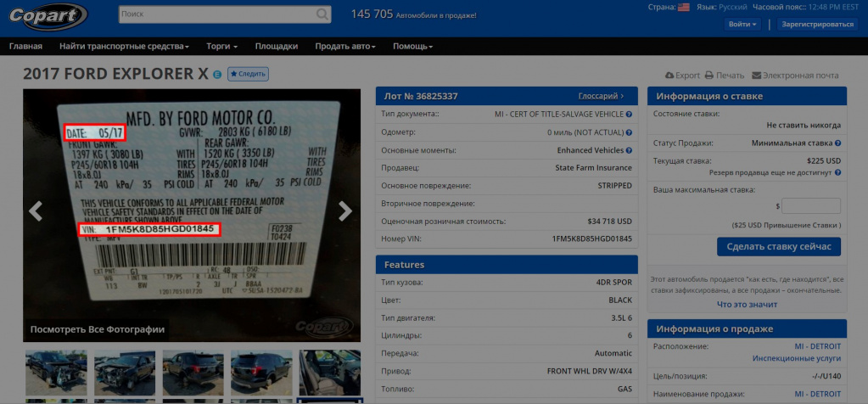This screenshot has height=404, width=868.
Task: Click the Export cloud icon
Action: point(669,76)
